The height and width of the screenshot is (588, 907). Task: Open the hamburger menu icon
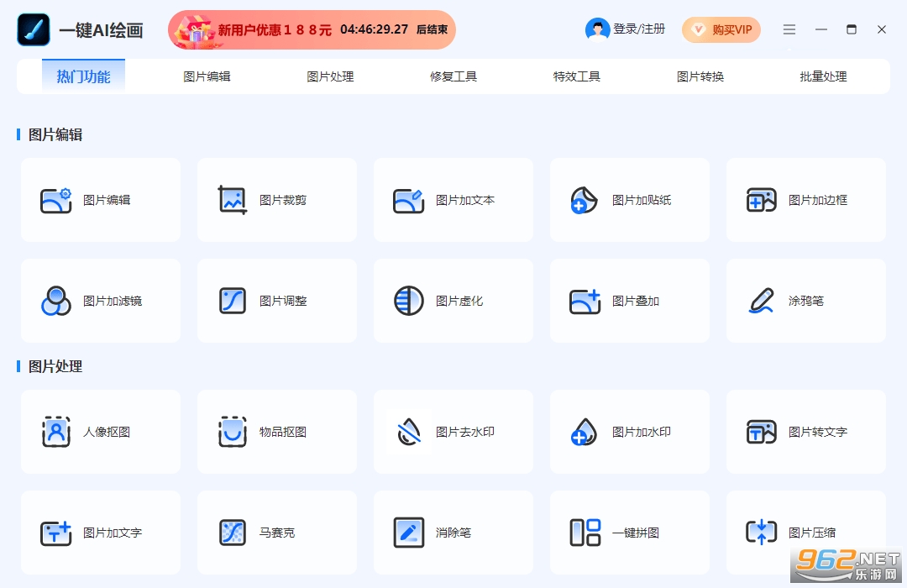click(x=789, y=29)
